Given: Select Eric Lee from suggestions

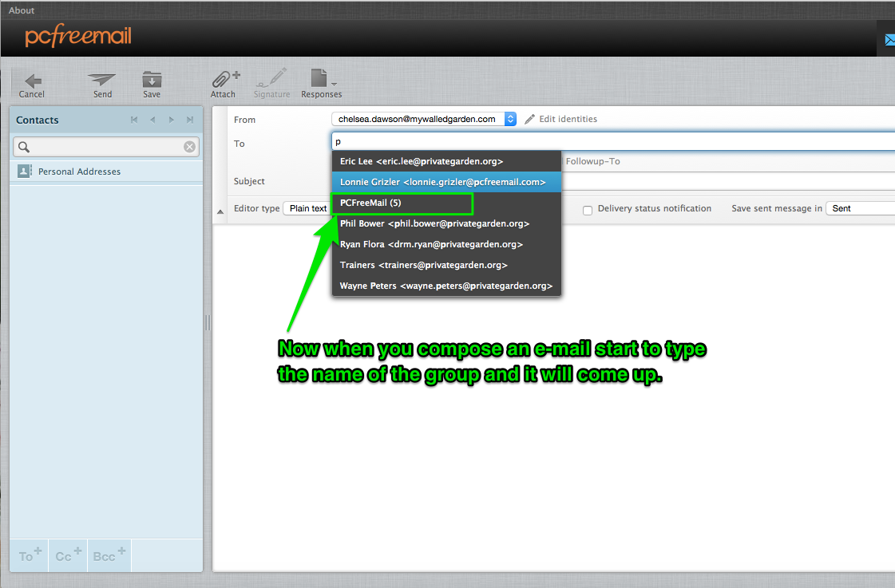Looking at the screenshot, I should coord(446,161).
